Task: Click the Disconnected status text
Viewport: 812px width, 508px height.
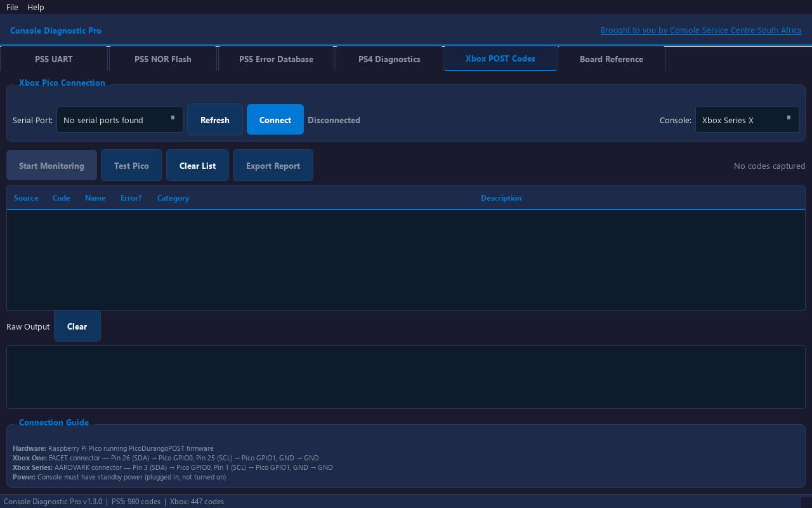Action: (334, 120)
